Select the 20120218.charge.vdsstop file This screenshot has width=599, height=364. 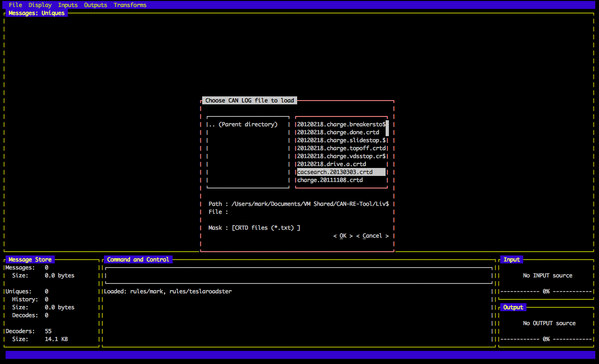click(x=341, y=156)
